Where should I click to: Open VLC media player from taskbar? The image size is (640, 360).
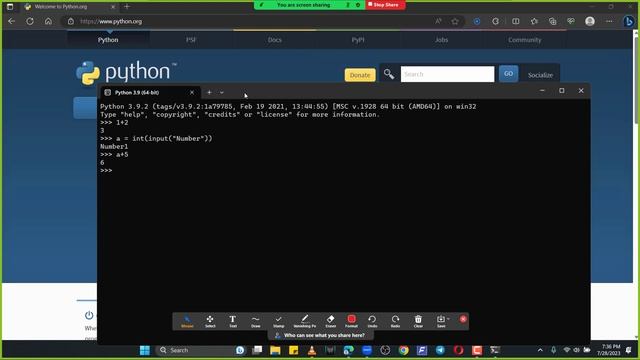pyautogui.click(x=312, y=350)
